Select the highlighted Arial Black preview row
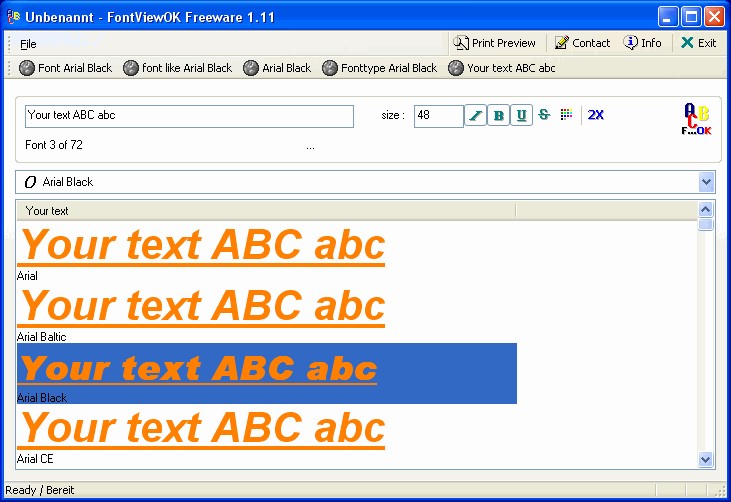Screen dimensions: 731x502 click(x=267, y=373)
